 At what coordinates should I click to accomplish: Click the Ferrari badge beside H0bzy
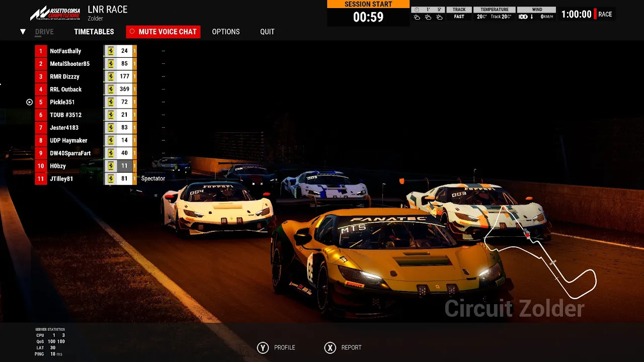(111, 166)
